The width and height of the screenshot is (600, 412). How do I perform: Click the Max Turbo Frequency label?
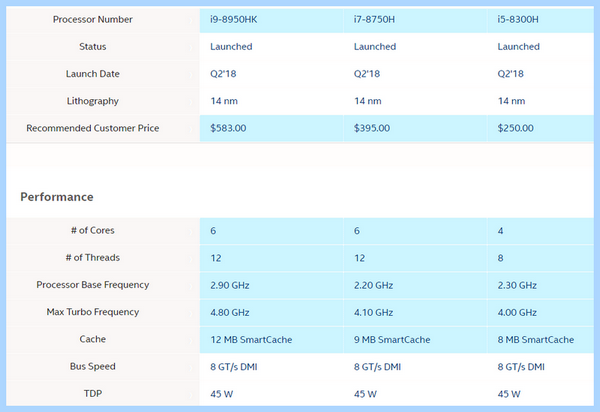click(x=93, y=312)
